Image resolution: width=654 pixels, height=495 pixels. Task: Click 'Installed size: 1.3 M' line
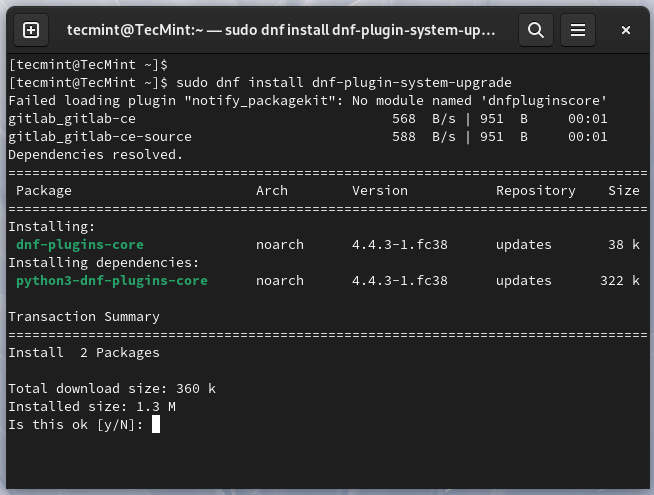pos(92,407)
